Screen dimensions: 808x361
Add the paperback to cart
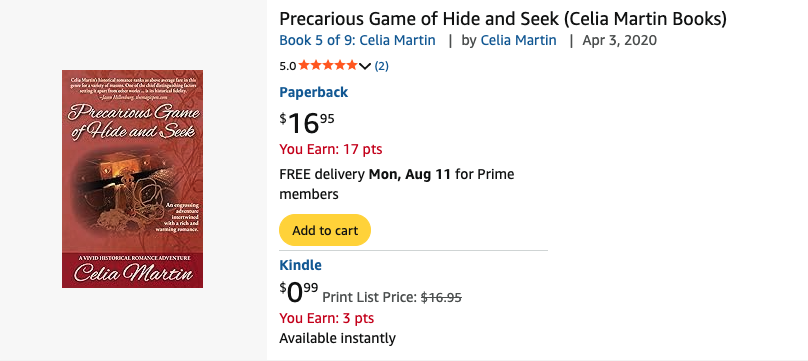(325, 230)
